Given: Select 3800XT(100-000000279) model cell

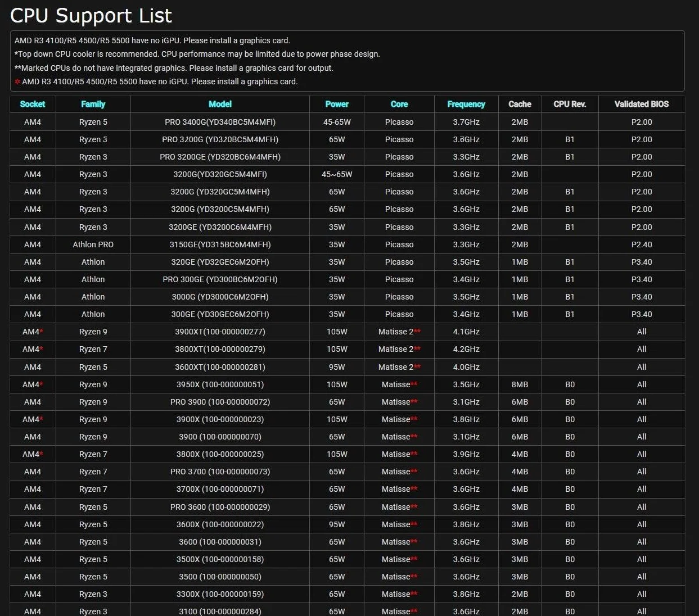Looking at the screenshot, I should [220, 349].
